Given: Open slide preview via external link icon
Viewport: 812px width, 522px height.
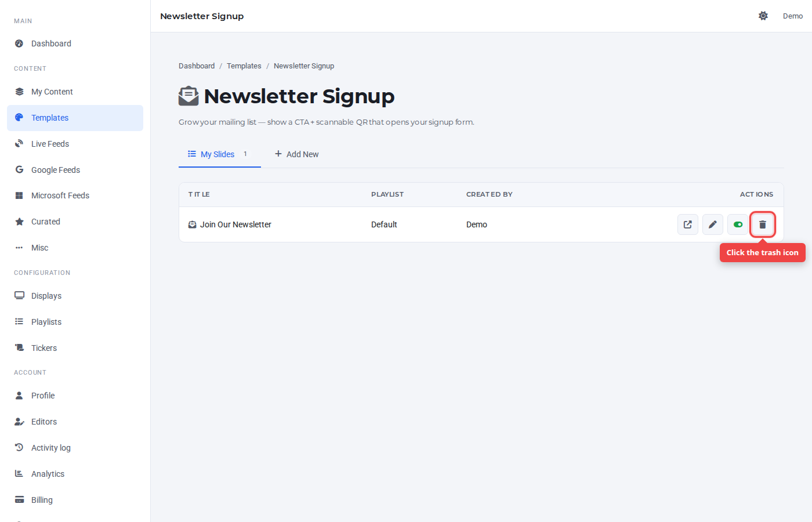Looking at the screenshot, I should 688,224.
